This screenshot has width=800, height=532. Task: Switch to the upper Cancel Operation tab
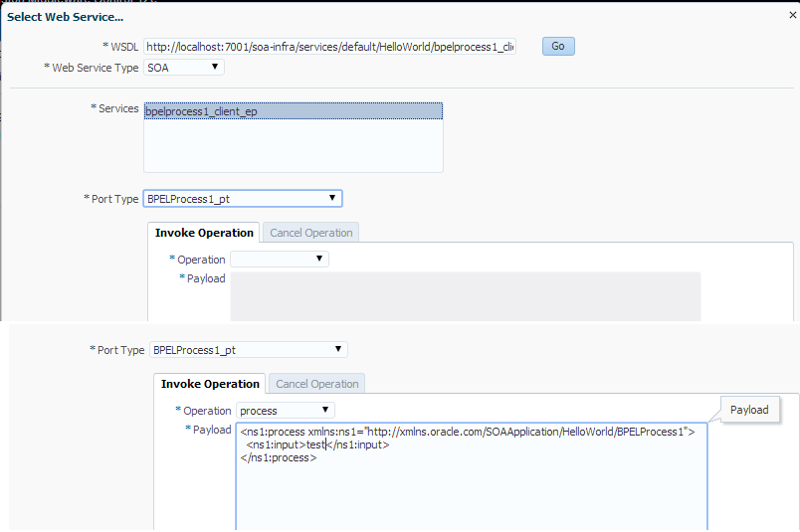pyautogui.click(x=310, y=233)
